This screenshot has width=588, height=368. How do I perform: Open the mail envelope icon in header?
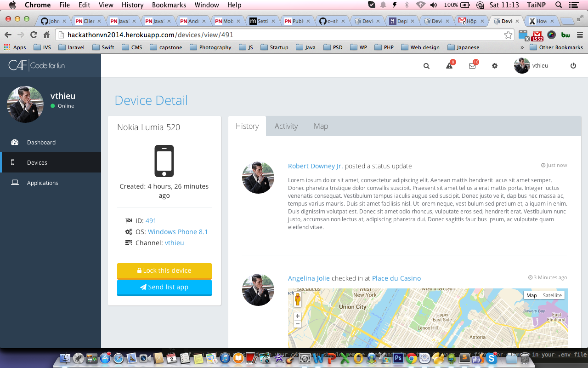click(x=473, y=65)
